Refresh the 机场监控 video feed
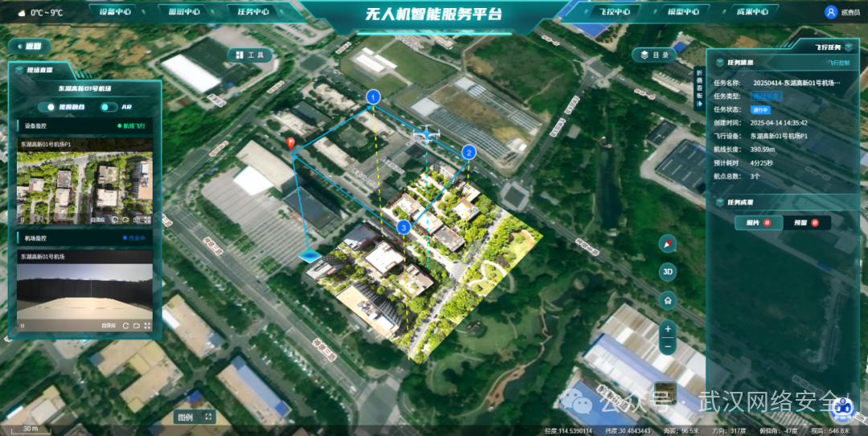This screenshot has height=436, width=868. [125, 325]
